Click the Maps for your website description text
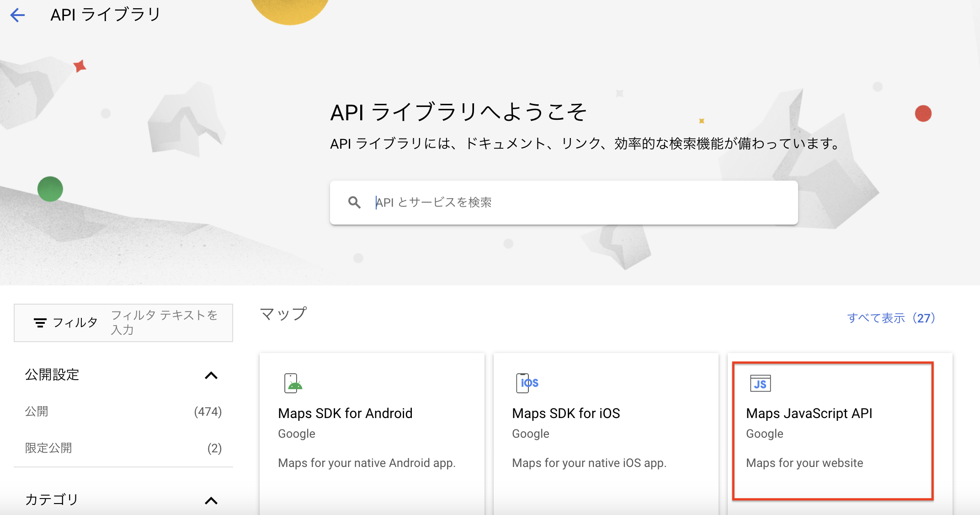This screenshot has height=515, width=980. [804, 462]
